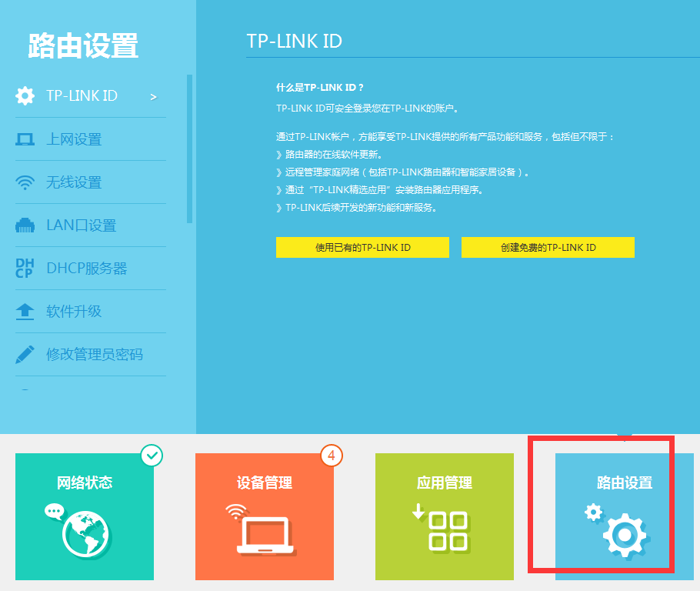Click the gear icon beside TP-LINK ID

point(25,95)
